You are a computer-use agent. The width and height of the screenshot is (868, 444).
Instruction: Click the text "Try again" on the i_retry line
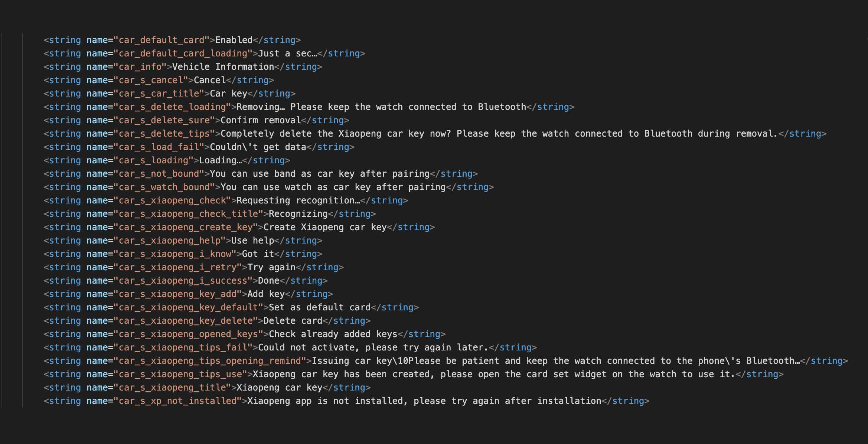click(x=271, y=267)
